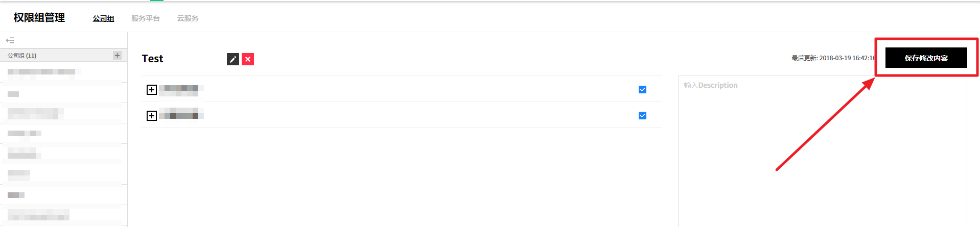Uncheck the second permission row checkbox
980x227 pixels.
point(642,116)
